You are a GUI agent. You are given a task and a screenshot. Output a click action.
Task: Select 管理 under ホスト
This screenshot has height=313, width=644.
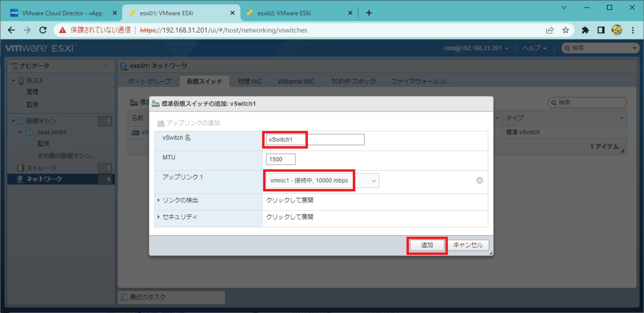point(33,92)
